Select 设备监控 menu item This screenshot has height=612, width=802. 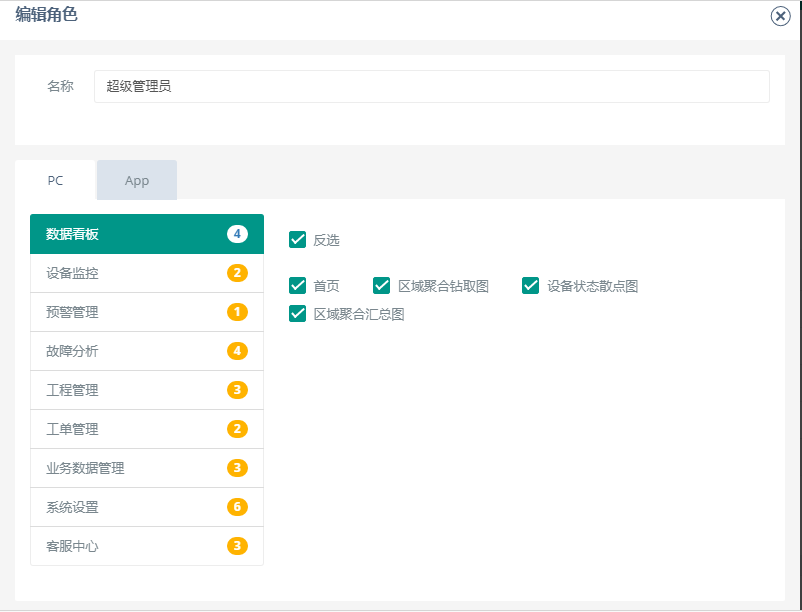click(147, 273)
